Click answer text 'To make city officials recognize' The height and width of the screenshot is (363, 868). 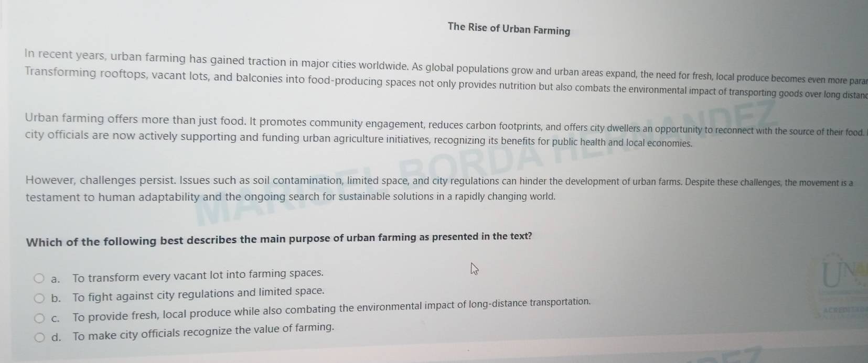(203, 331)
